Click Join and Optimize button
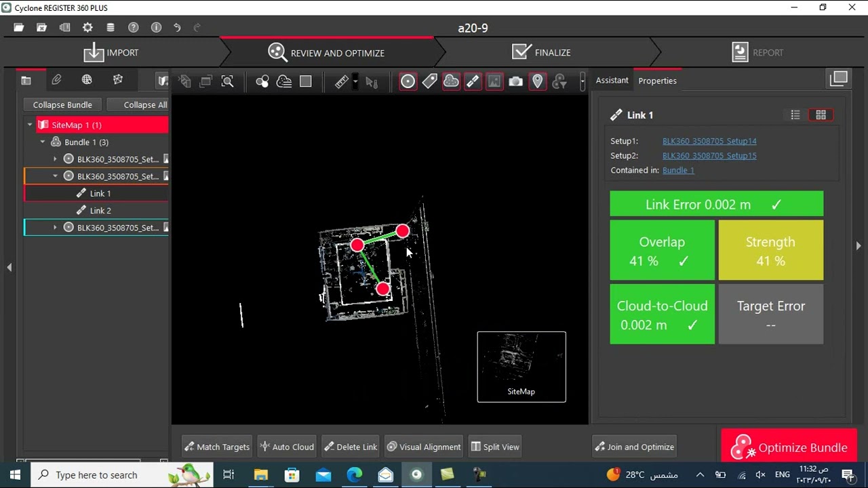The width and height of the screenshot is (868, 488). (634, 447)
